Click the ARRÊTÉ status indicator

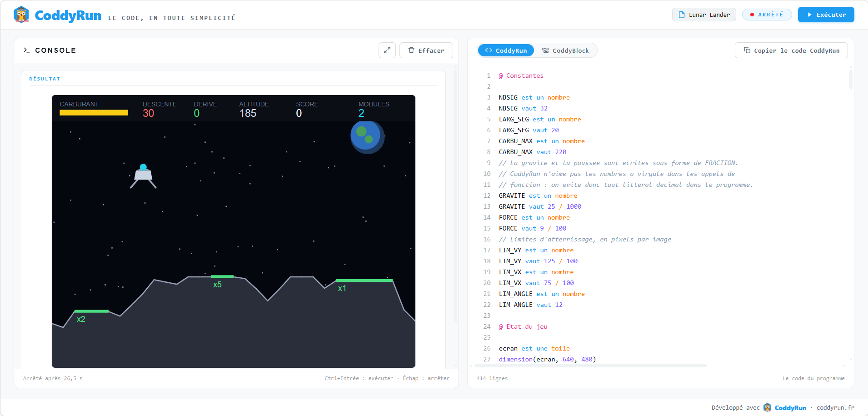point(767,15)
